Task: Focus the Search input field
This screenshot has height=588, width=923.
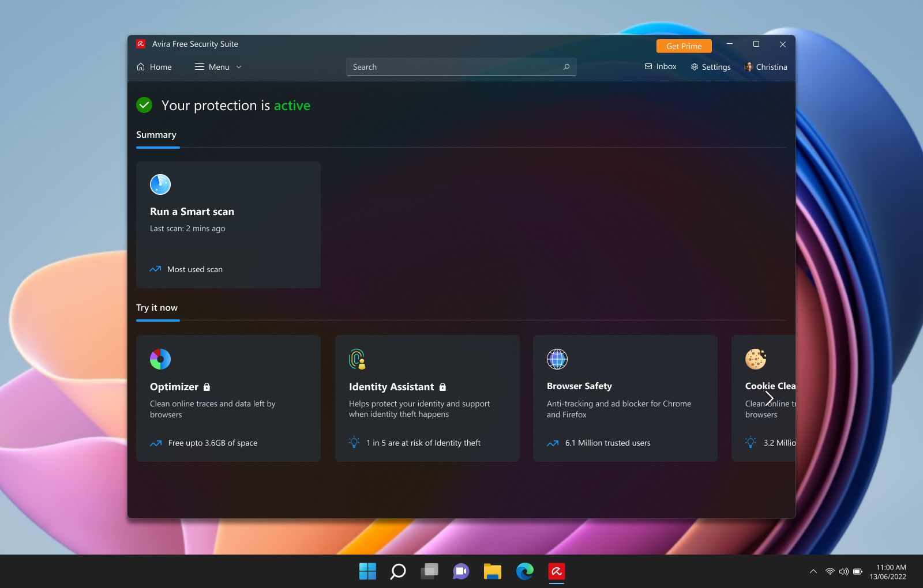Action: [461, 67]
